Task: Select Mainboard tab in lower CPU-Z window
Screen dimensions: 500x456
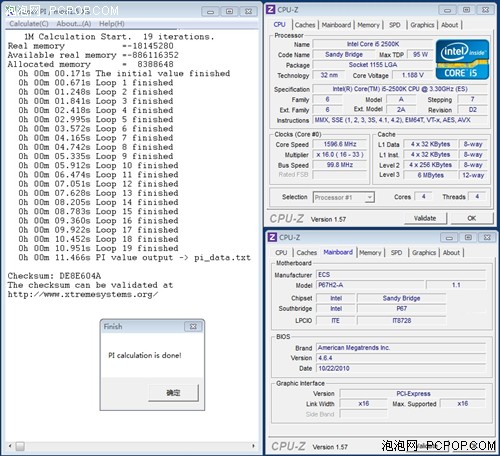Action: 338,252
